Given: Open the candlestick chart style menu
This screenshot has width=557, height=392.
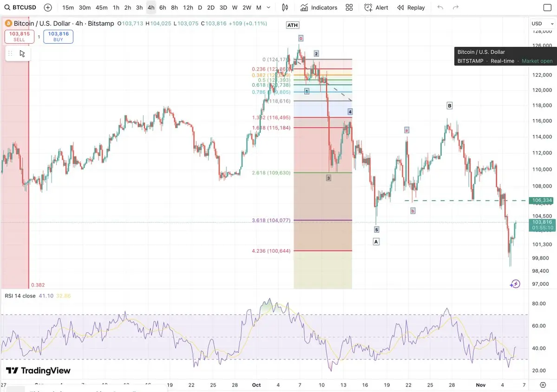Looking at the screenshot, I should point(285,7).
